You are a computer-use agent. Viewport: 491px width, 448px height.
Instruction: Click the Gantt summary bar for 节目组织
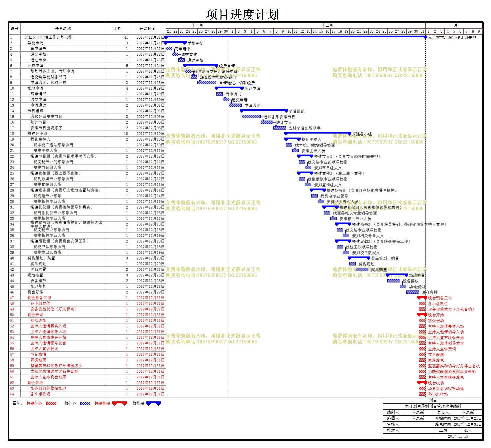click(x=264, y=111)
